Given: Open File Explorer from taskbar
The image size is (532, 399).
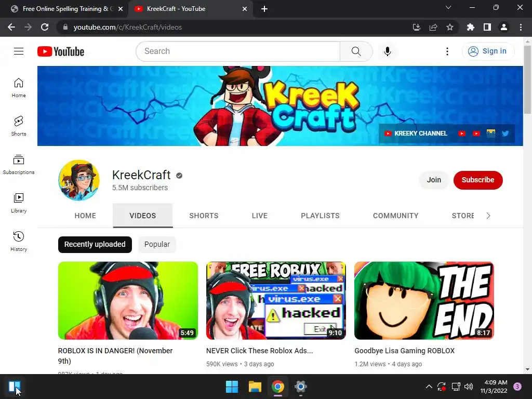Looking at the screenshot, I should (255, 387).
